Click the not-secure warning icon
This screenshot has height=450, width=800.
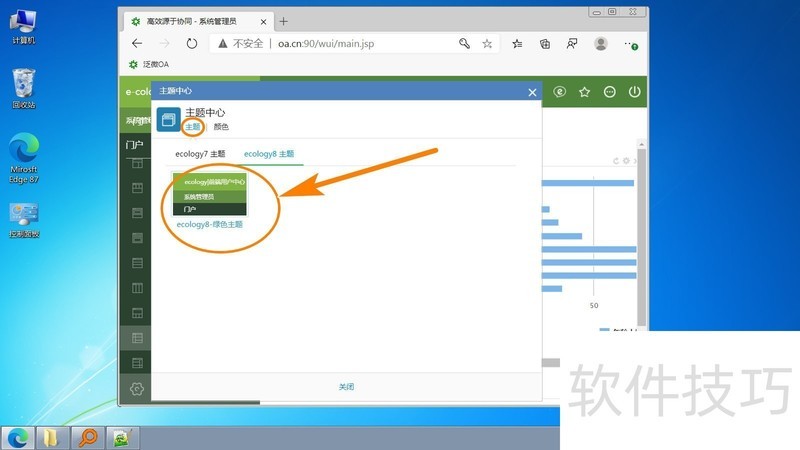click(x=222, y=44)
